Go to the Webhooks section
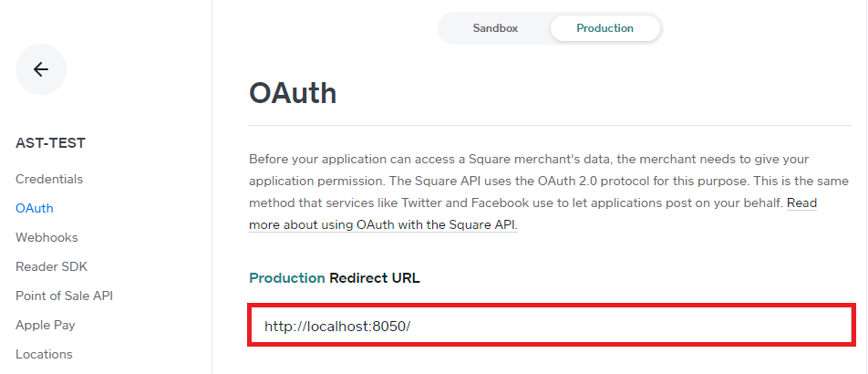 pyautogui.click(x=46, y=237)
